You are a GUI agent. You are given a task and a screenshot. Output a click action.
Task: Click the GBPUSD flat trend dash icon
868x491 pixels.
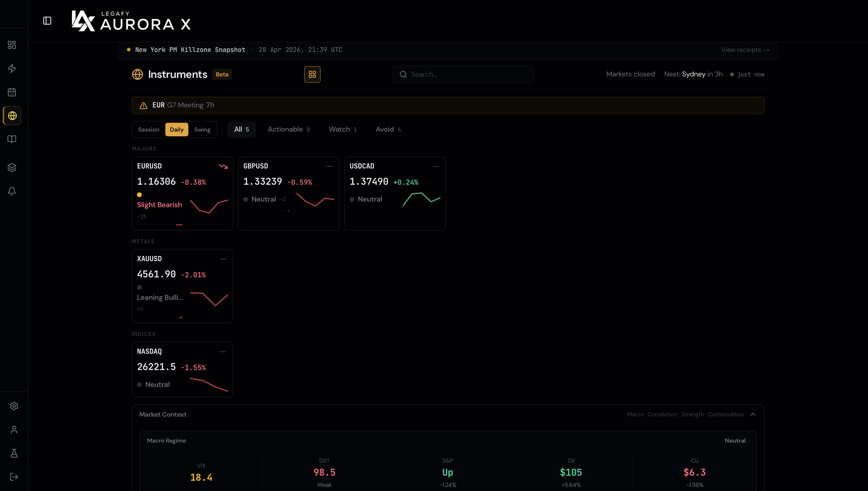point(329,166)
